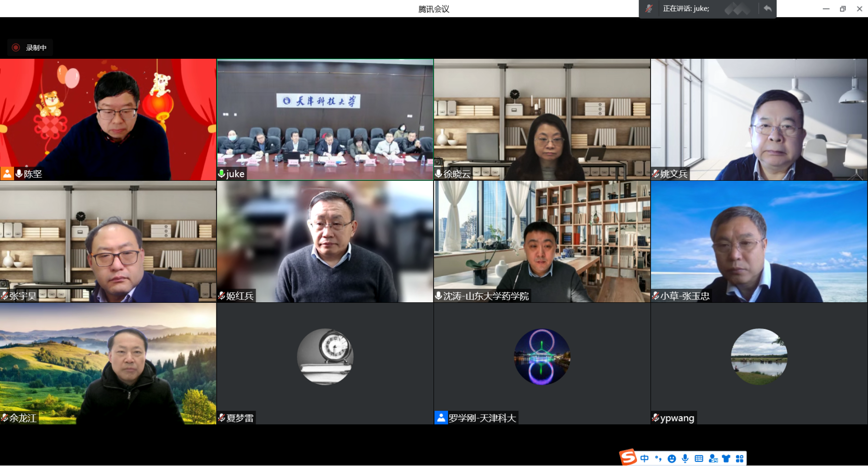Toggle Sogou punctuation mode icon
The image size is (868, 466).
[658, 458]
